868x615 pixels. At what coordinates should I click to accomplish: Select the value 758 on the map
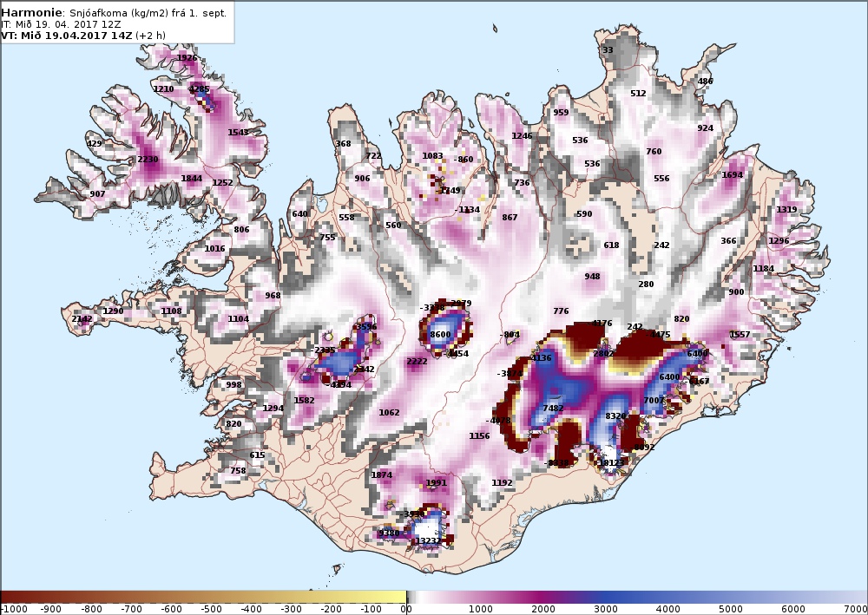click(x=238, y=471)
